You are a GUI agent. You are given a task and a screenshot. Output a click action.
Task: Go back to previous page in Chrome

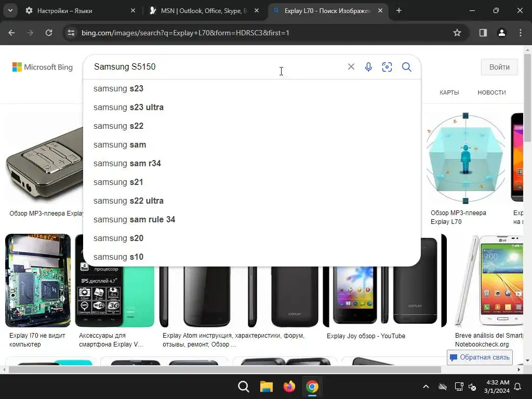pos(11,33)
